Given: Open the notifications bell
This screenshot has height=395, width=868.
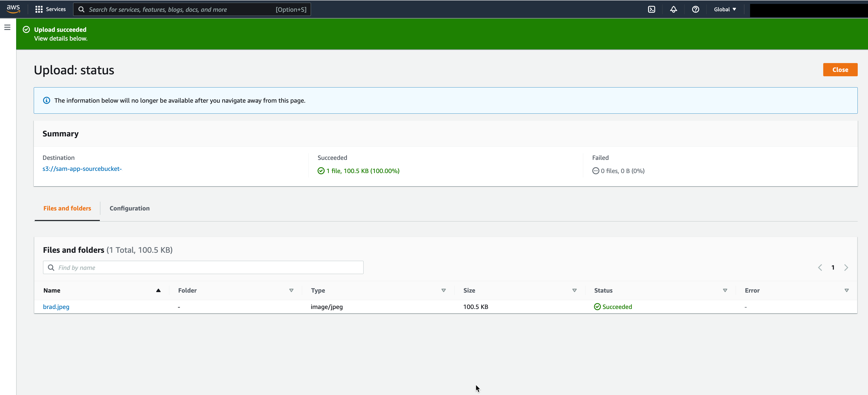Looking at the screenshot, I should 673,9.
